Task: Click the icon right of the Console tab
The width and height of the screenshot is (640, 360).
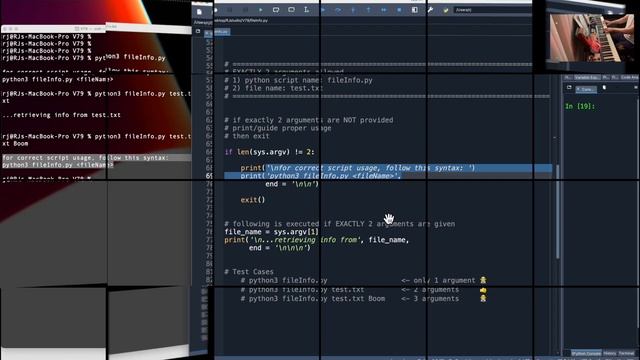Action: coord(604,87)
